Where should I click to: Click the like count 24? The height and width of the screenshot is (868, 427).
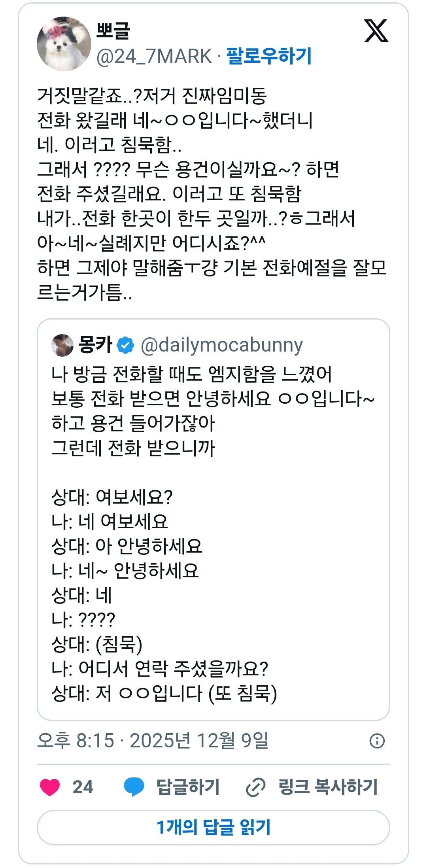coord(83,787)
